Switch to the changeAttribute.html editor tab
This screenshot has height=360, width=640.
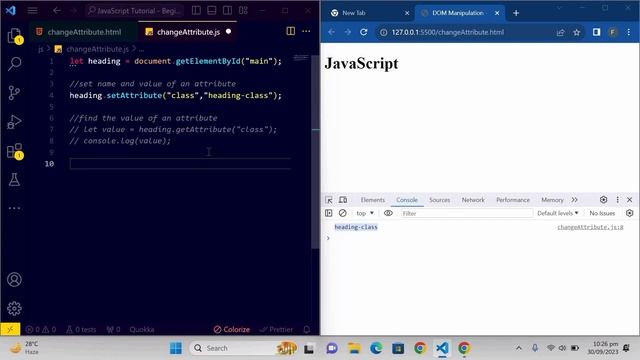[84, 32]
